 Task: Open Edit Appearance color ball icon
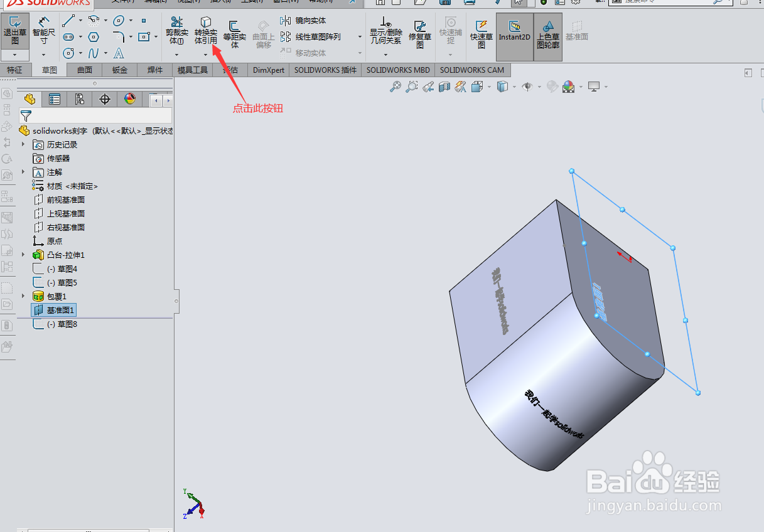pyautogui.click(x=569, y=87)
